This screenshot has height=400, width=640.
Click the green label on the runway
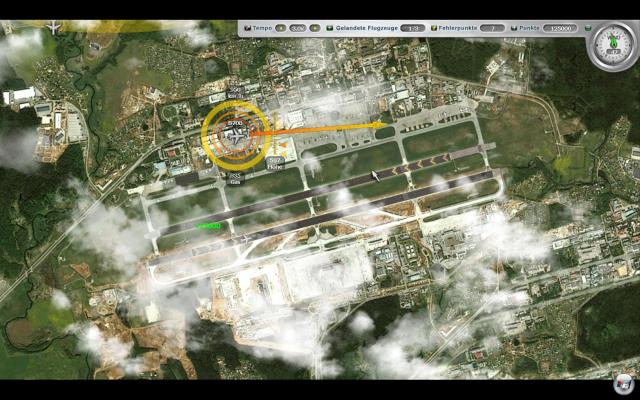(208, 226)
